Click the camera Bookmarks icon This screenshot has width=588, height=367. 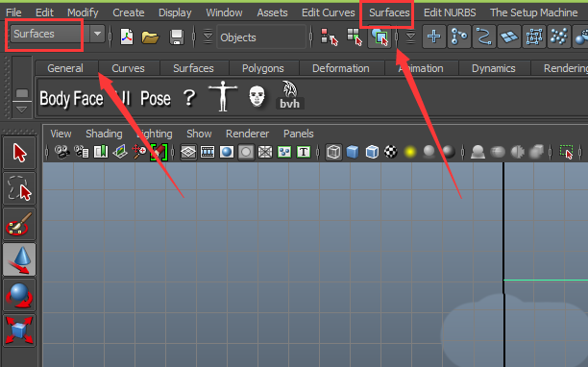tap(101, 152)
